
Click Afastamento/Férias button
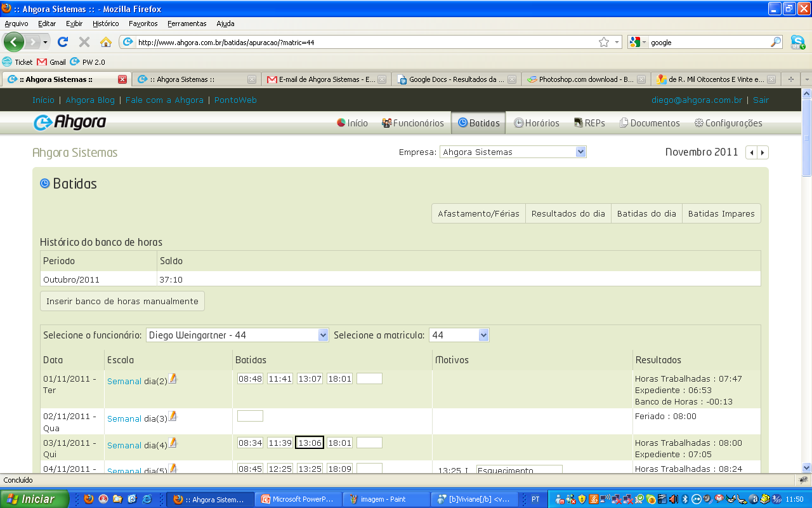[x=478, y=213]
